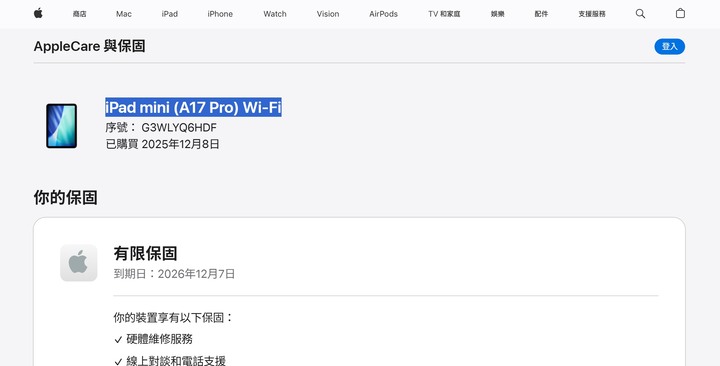The height and width of the screenshot is (366, 720).
Task: Open the shopping bag icon
Action: point(680,13)
